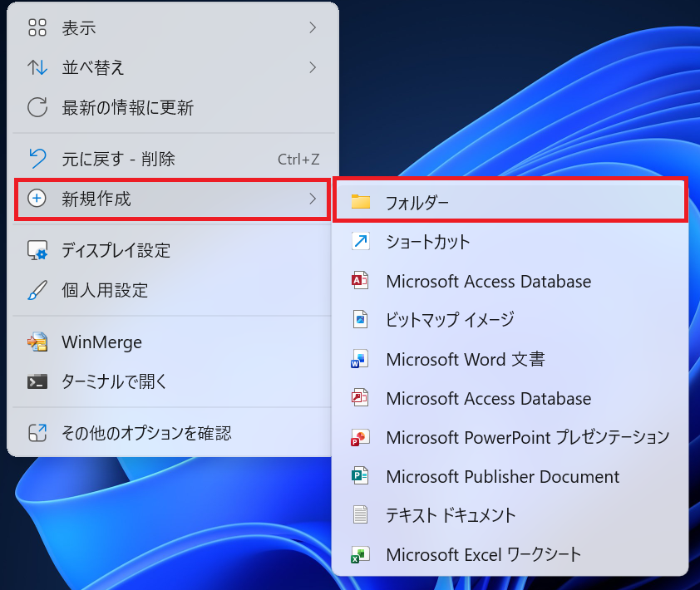Expand the 表示 submenu arrow

point(313,28)
